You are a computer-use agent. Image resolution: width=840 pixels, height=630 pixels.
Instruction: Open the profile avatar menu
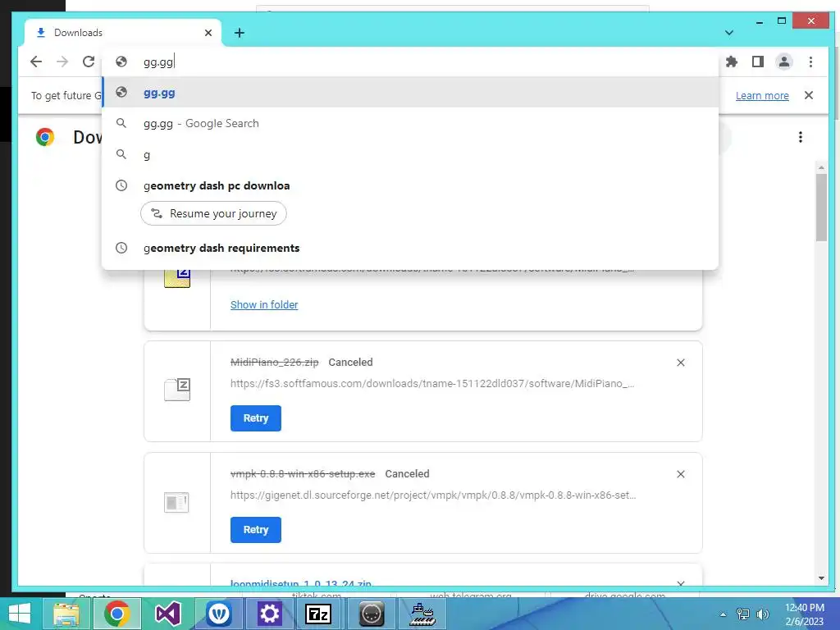click(x=783, y=62)
